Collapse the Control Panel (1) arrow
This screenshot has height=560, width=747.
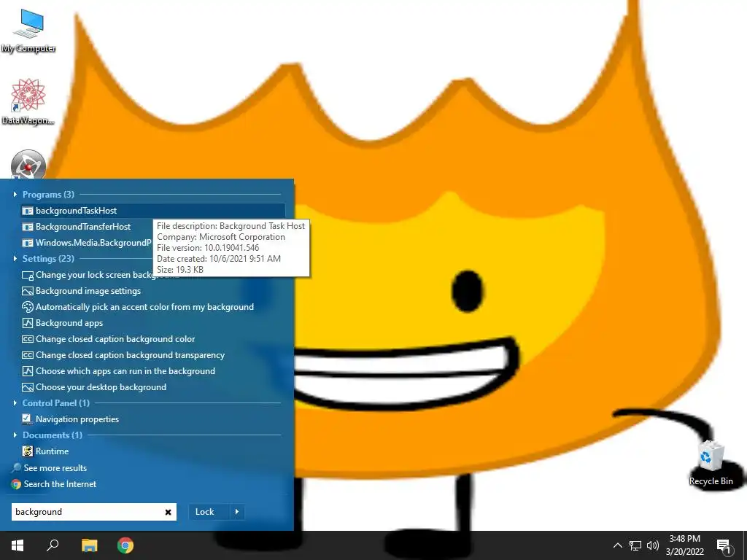[x=15, y=402]
